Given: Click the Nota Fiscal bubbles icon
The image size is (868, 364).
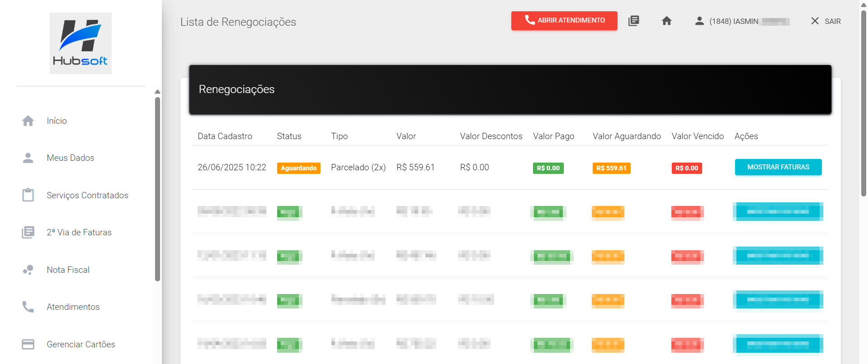Looking at the screenshot, I should (x=28, y=270).
